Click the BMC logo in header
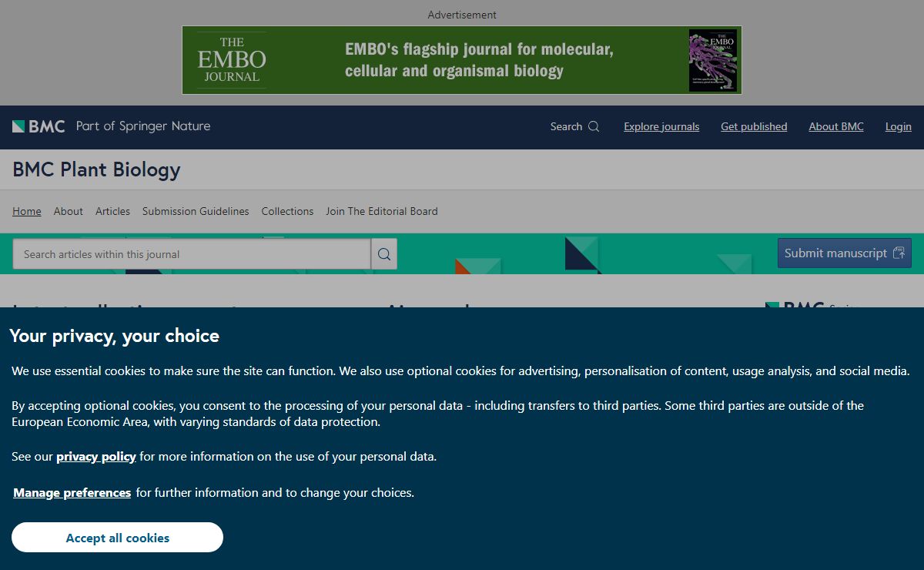This screenshot has width=924, height=570. [38, 126]
